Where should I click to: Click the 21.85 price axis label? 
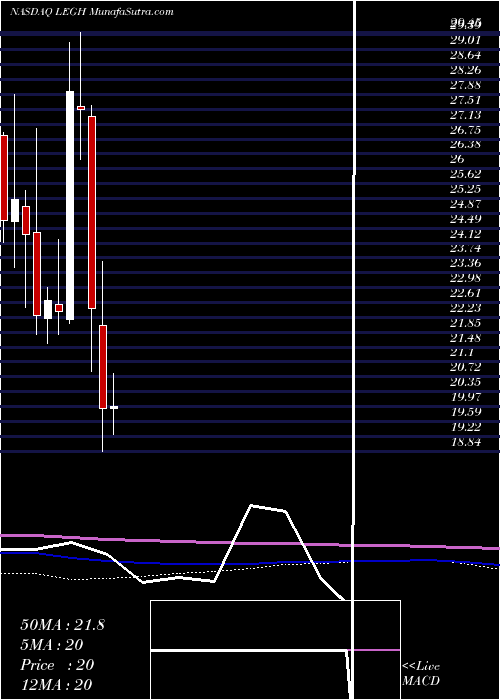(x=465, y=322)
